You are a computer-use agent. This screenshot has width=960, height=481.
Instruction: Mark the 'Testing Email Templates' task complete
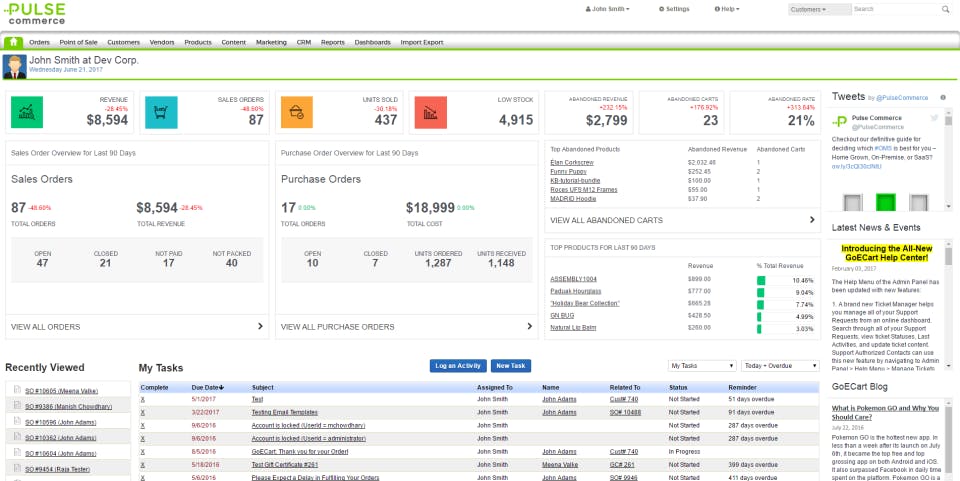[x=143, y=412]
